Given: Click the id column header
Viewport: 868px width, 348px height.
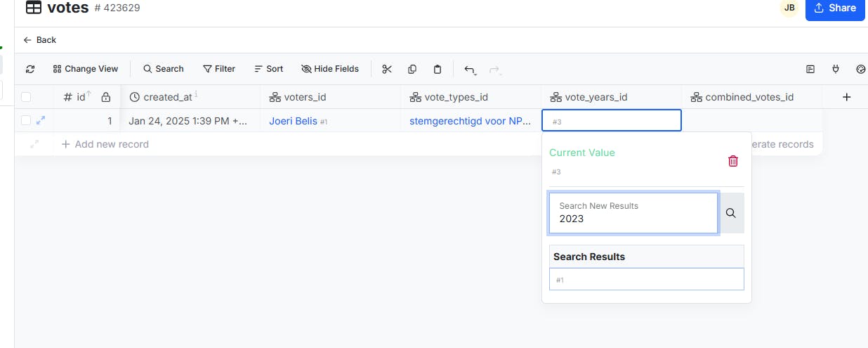Looking at the screenshot, I should point(87,97).
